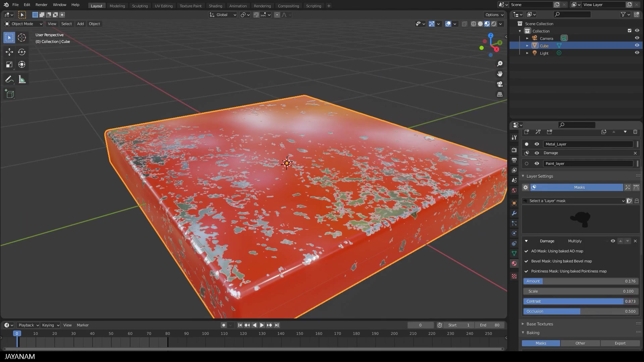
Task: Disable the Bevel Mask checkbox
Action: point(526,261)
